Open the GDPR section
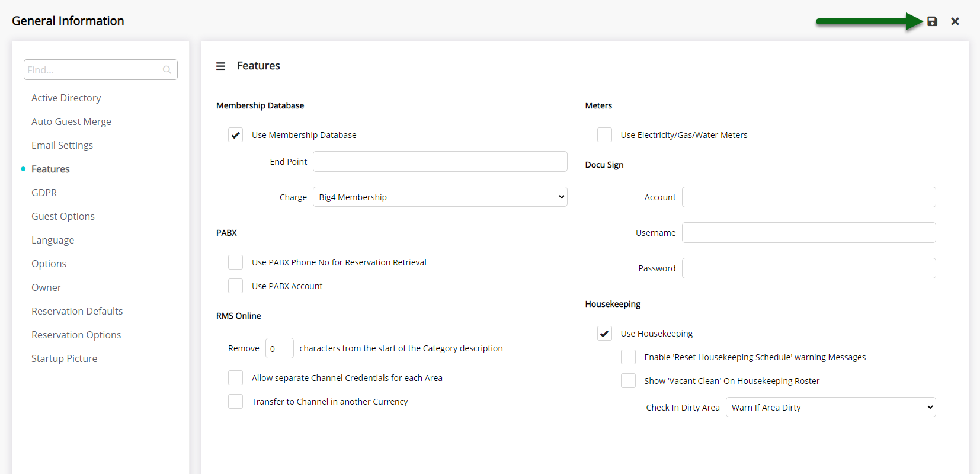This screenshot has width=980, height=474. [x=44, y=193]
